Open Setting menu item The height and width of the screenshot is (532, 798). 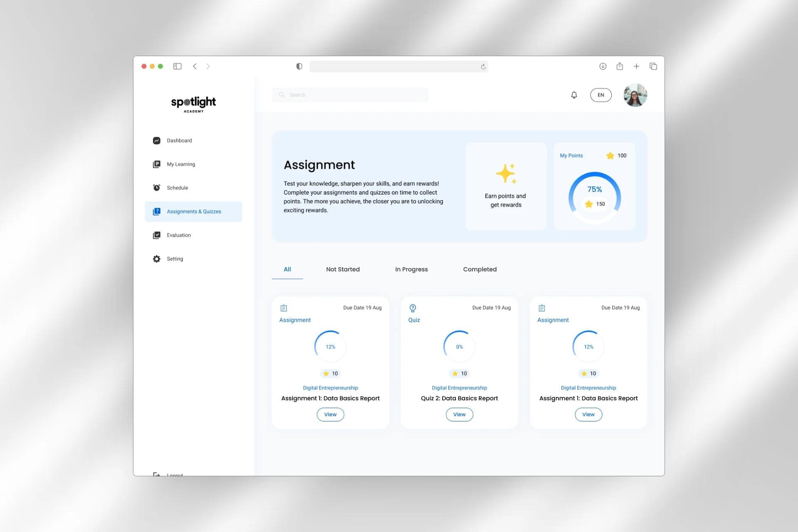(193, 259)
